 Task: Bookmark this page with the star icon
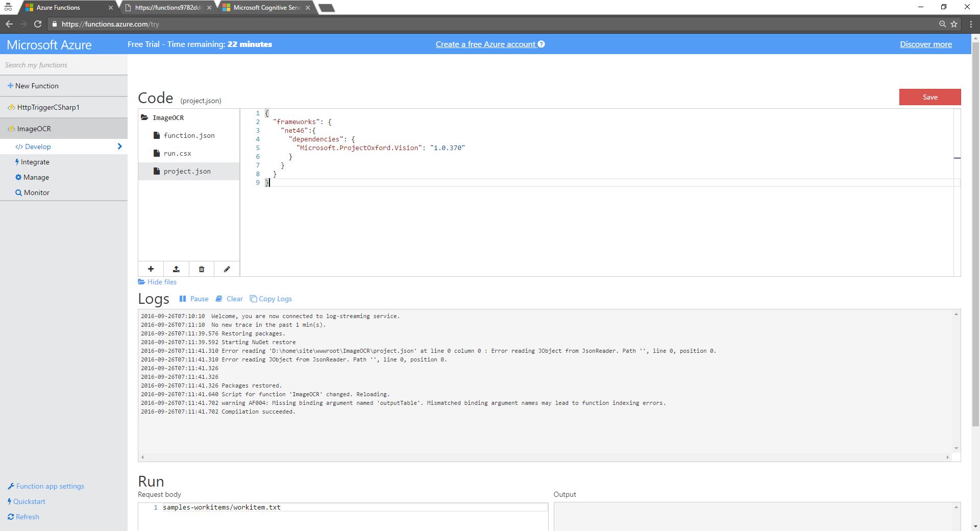click(x=954, y=24)
